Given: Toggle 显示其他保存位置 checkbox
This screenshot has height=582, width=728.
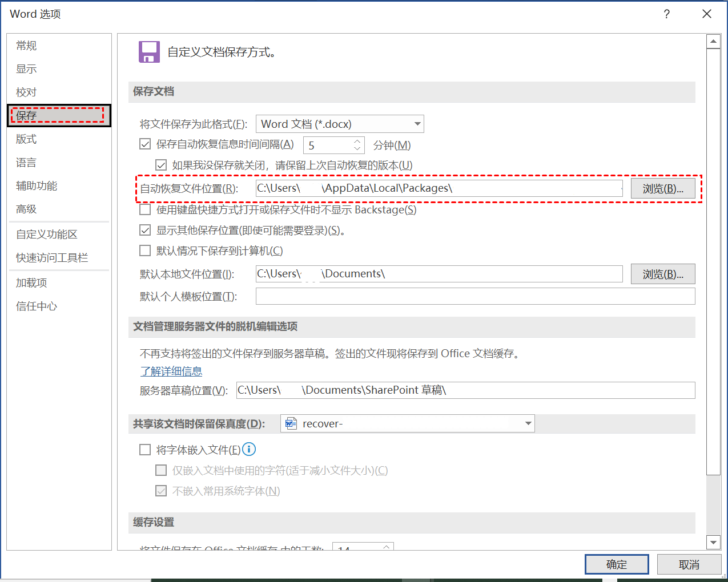Looking at the screenshot, I should [x=145, y=230].
